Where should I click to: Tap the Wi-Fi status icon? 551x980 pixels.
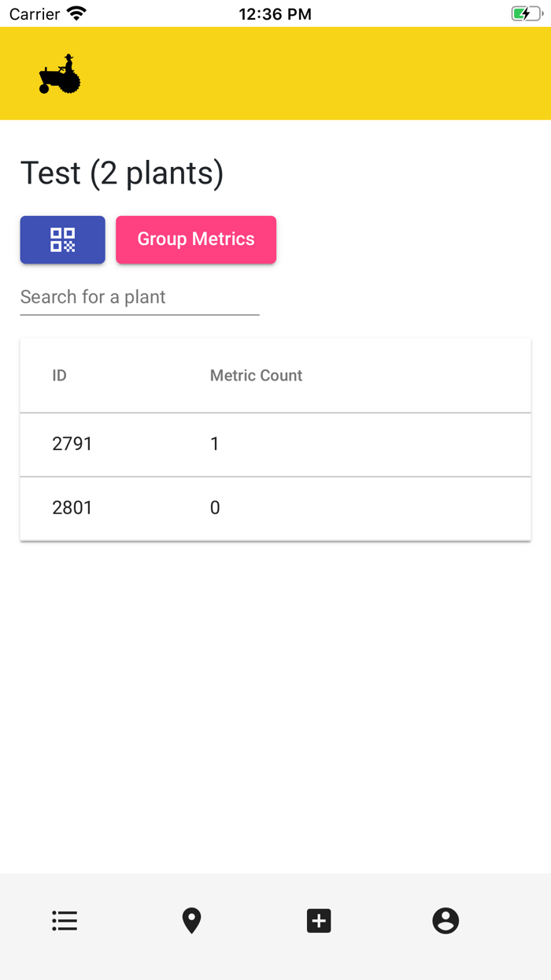pos(76,13)
